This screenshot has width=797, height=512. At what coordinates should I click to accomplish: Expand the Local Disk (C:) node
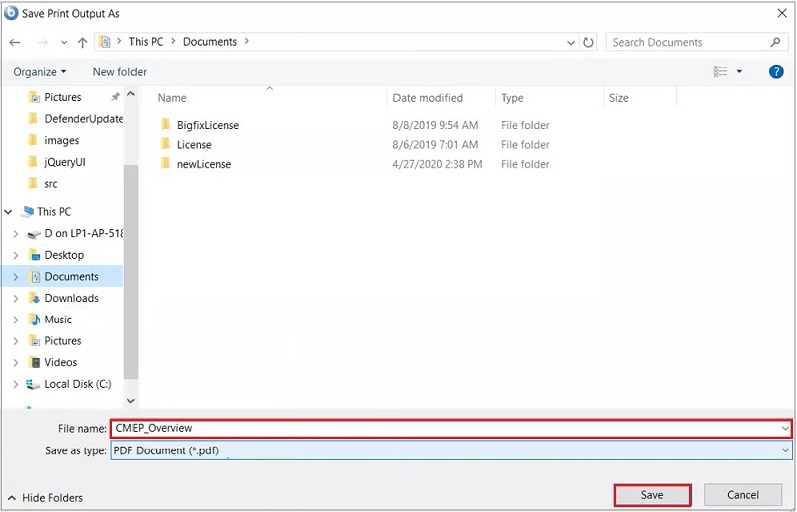16,384
